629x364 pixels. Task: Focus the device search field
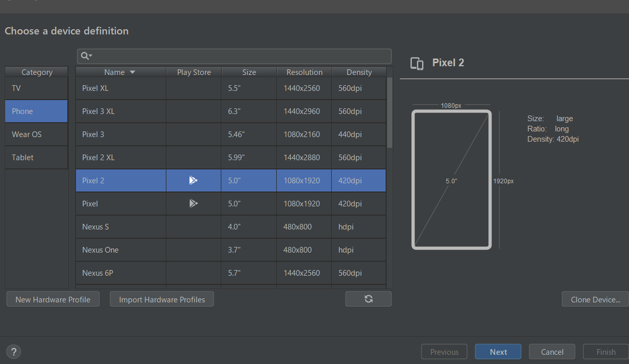point(234,56)
